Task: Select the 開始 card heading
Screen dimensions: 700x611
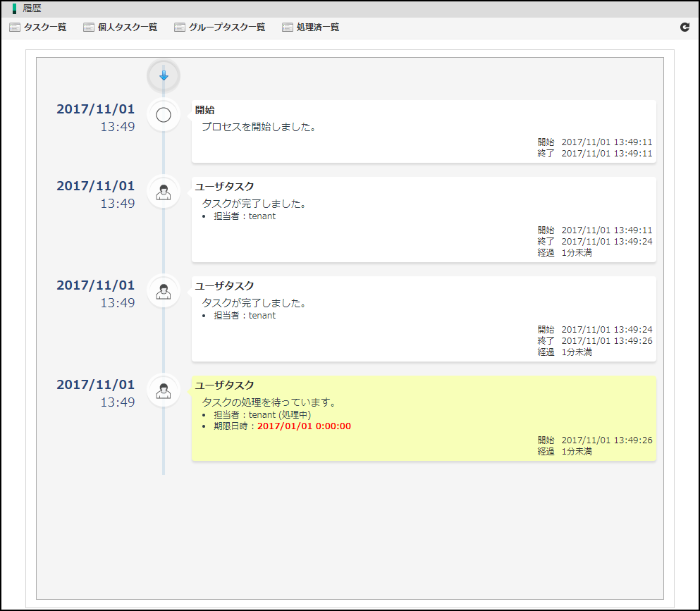Action: click(205, 110)
